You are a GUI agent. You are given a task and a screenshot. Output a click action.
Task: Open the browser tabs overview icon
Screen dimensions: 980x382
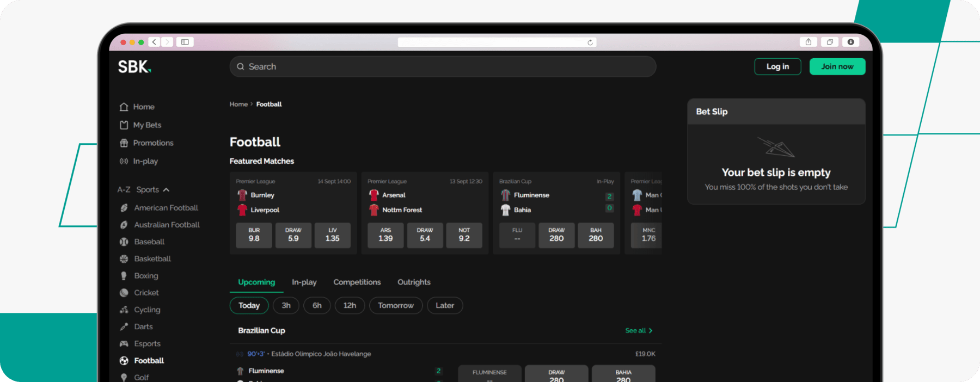coord(830,42)
